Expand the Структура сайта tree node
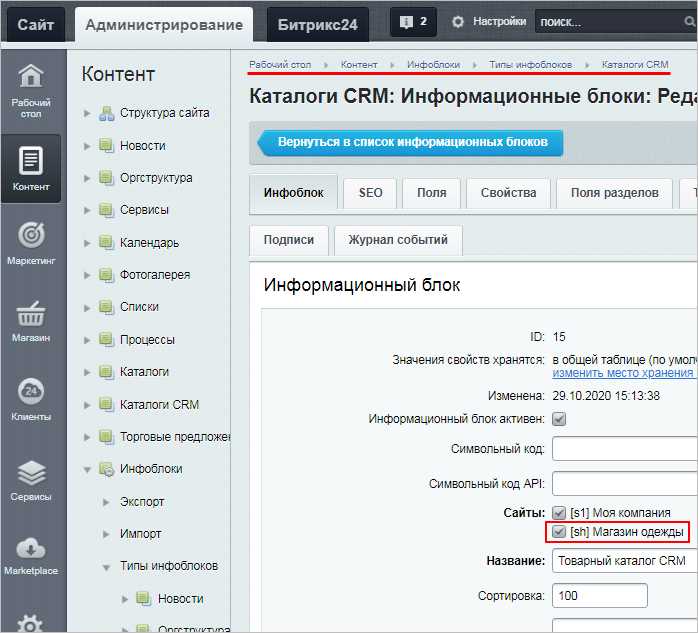Image resolution: width=698 pixels, height=633 pixels. 87,114
